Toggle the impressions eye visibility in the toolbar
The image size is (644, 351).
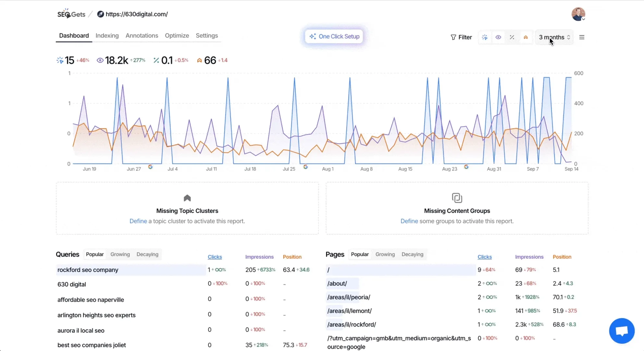point(498,37)
